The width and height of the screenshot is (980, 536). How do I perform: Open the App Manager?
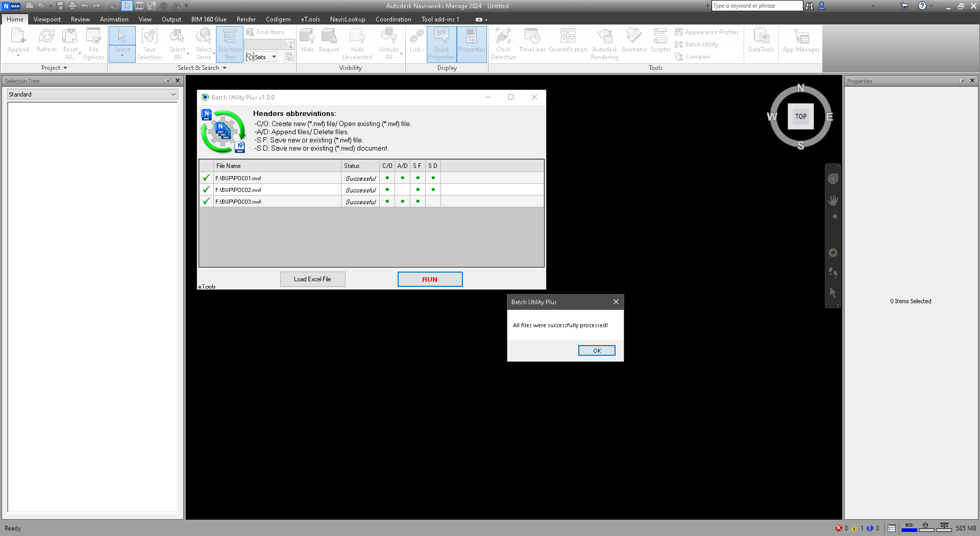[x=801, y=40]
